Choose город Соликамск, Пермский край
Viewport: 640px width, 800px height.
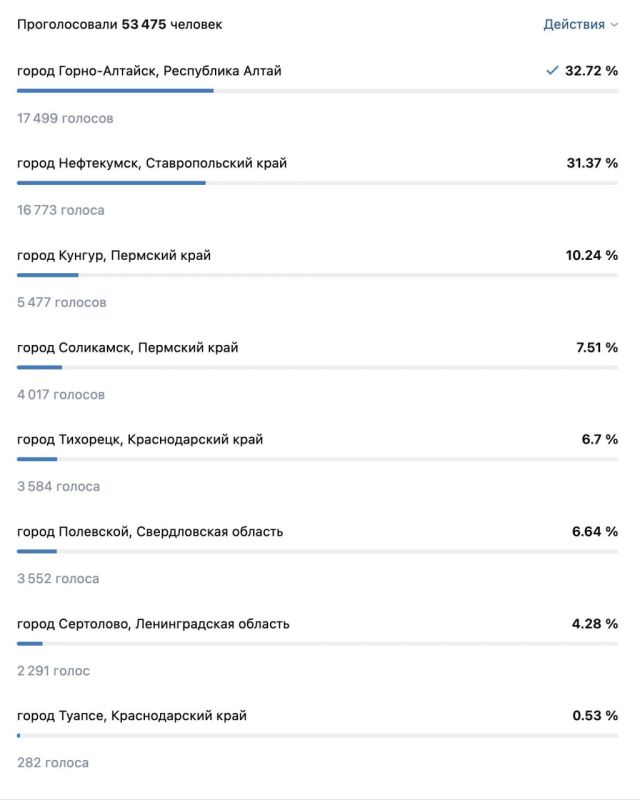[x=128, y=347]
